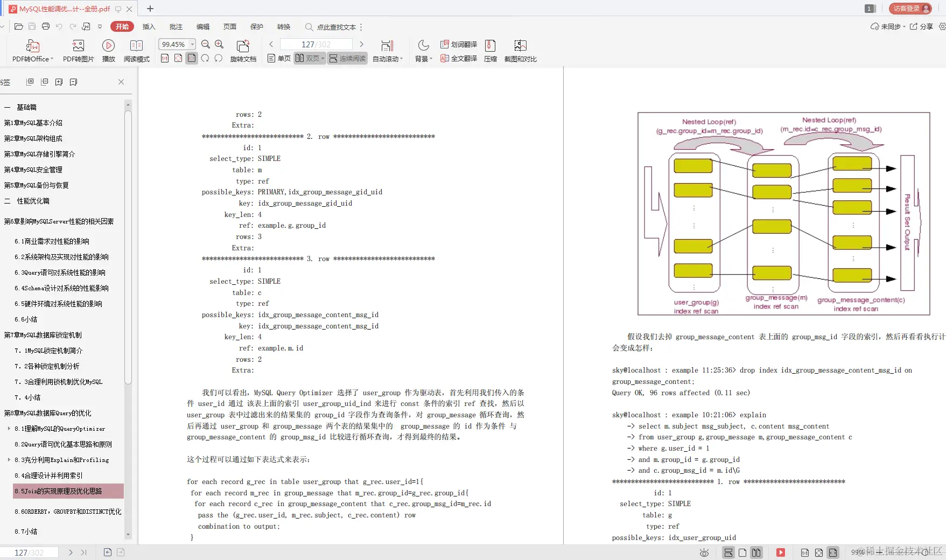
Task: Run 全文翻译 full-text translation
Action: pyautogui.click(x=458, y=59)
